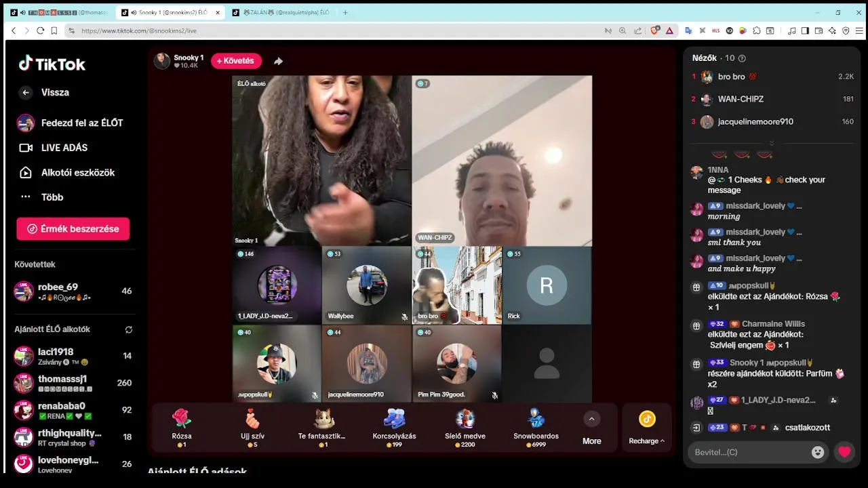Click the TikTok logo
Image resolution: width=868 pixels, height=488 pixels.
(x=52, y=64)
